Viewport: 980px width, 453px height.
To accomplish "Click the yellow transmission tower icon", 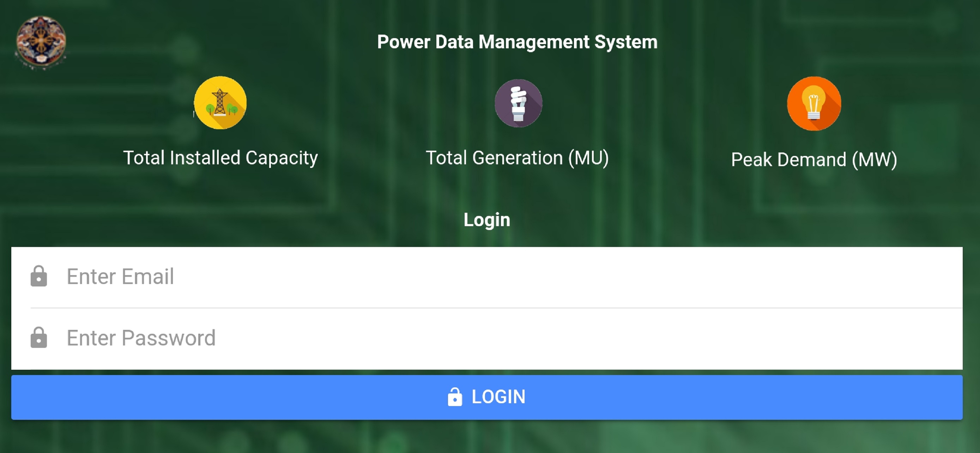I will tap(220, 103).
